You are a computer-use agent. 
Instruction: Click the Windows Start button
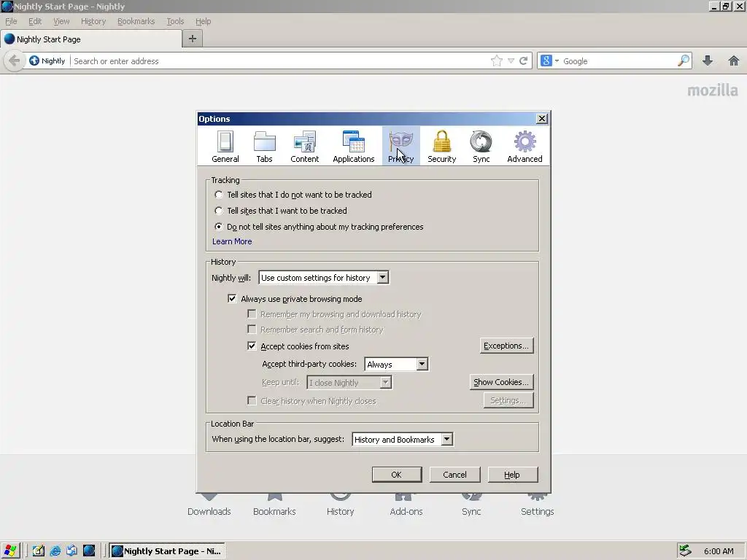point(10,551)
